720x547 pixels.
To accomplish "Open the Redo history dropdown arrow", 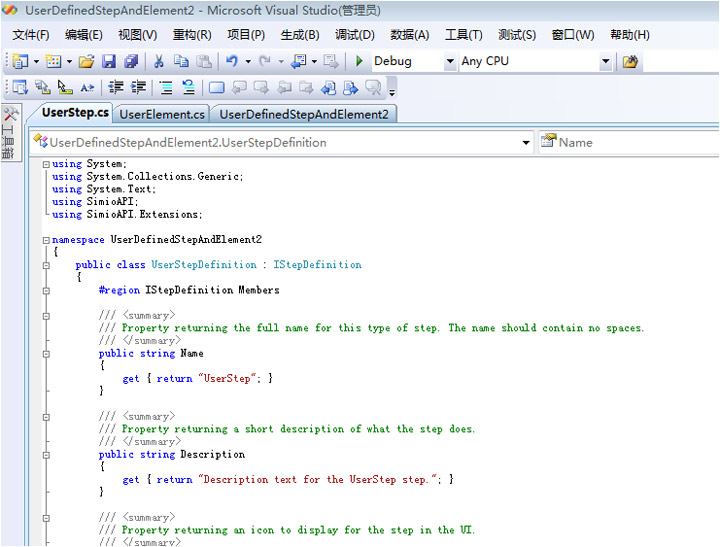I will [x=281, y=61].
